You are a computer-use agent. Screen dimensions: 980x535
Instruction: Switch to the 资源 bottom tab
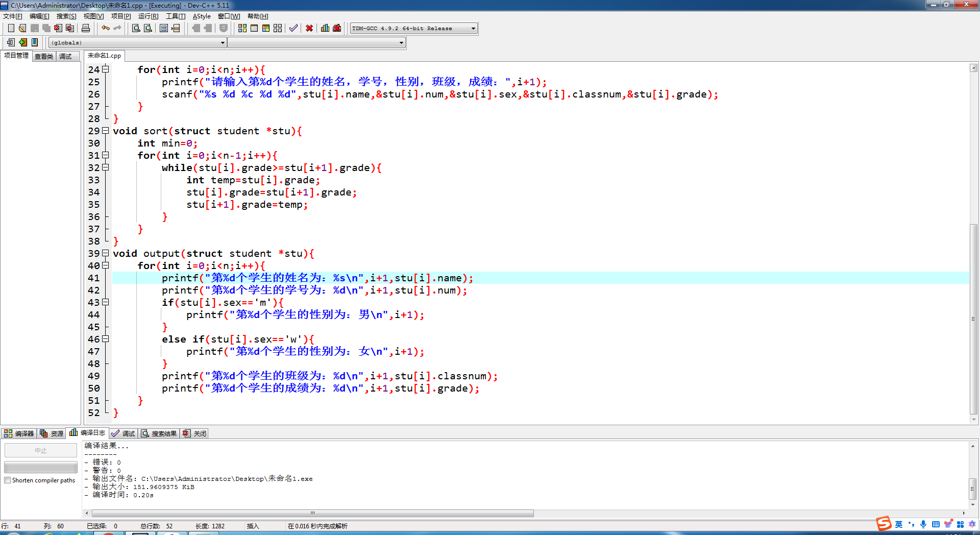pyautogui.click(x=52, y=433)
